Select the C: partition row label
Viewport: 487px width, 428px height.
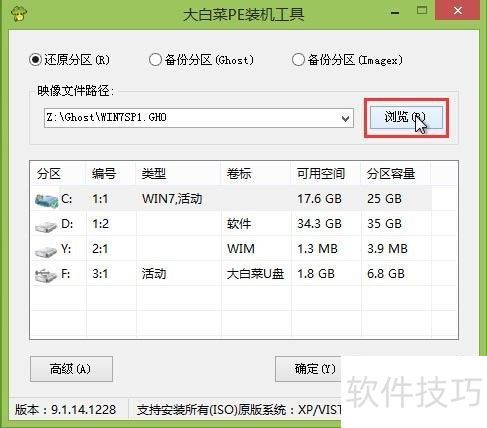pyautogui.click(x=67, y=199)
